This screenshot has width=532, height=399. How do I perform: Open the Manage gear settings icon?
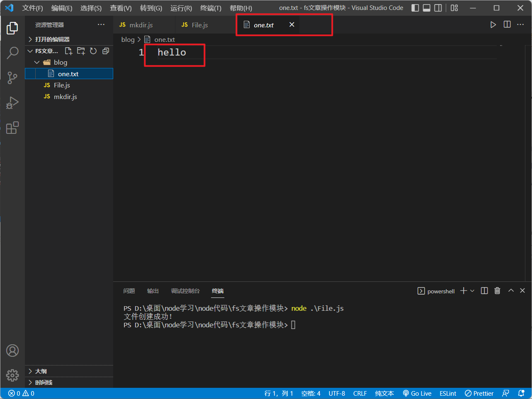(x=12, y=375)
